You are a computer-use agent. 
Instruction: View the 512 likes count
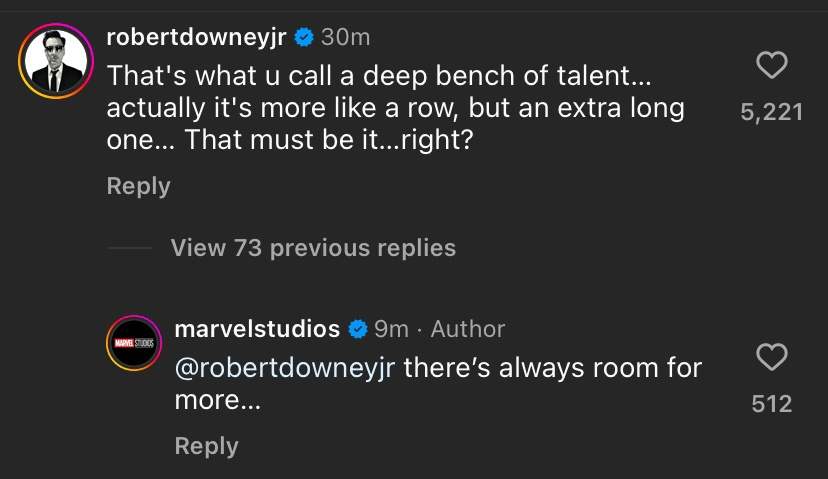(772, 403)
